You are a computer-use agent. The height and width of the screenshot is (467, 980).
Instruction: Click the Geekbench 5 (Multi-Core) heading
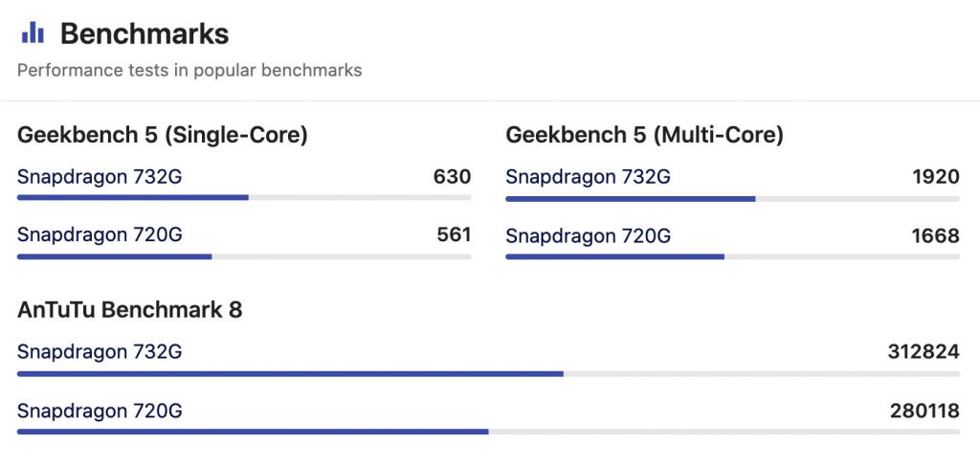tap(644, 135)
